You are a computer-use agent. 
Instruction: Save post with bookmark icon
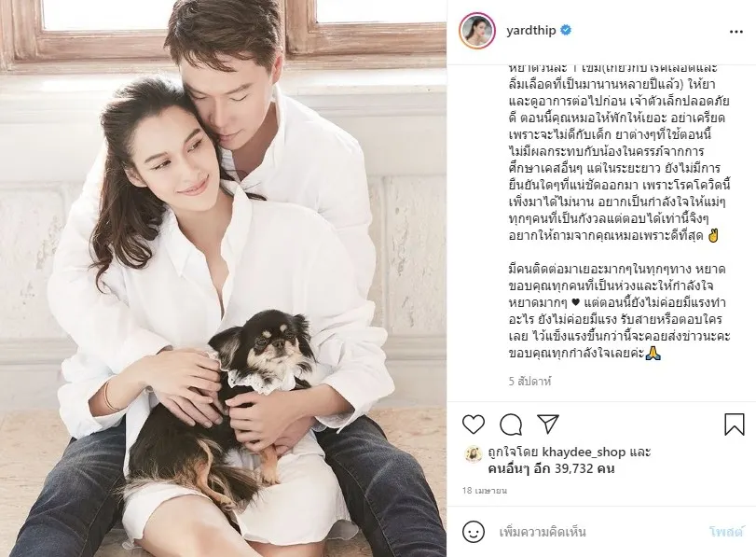click(735, 425)
